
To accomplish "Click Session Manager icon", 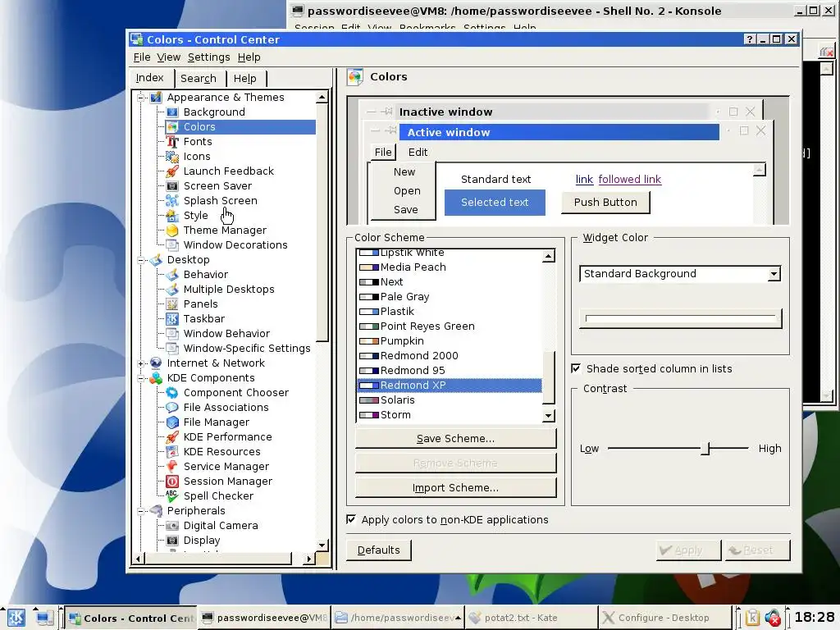I will tap(172, 481).
